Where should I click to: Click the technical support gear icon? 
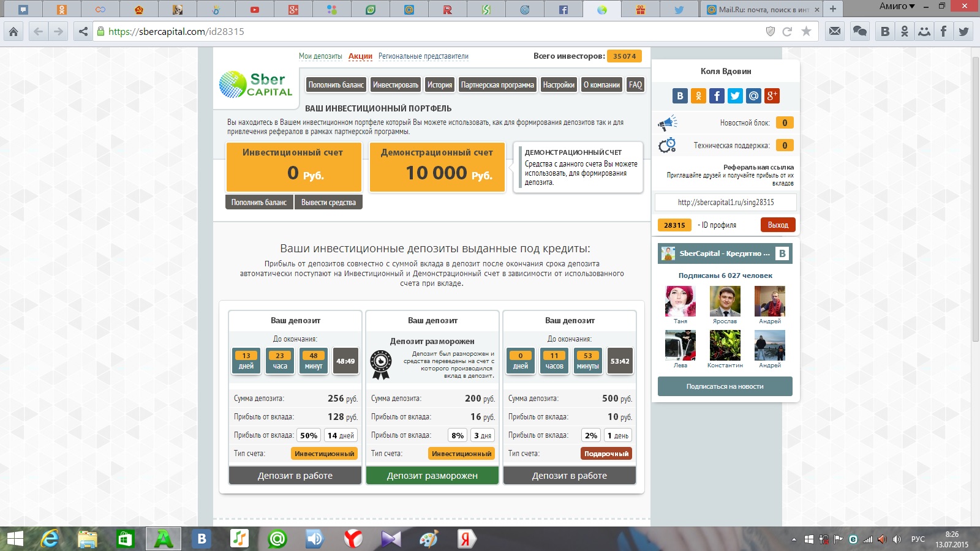667,145
